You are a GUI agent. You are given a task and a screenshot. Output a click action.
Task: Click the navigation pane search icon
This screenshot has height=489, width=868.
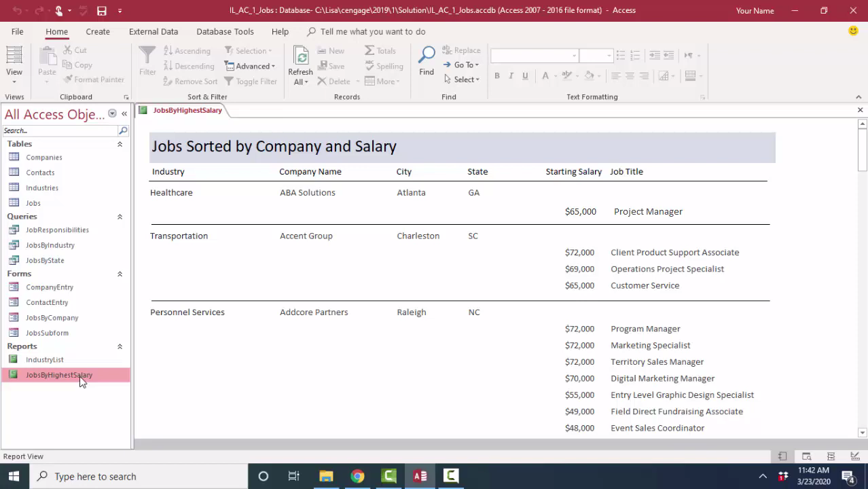pyautogui.click(x=123, y=130)
